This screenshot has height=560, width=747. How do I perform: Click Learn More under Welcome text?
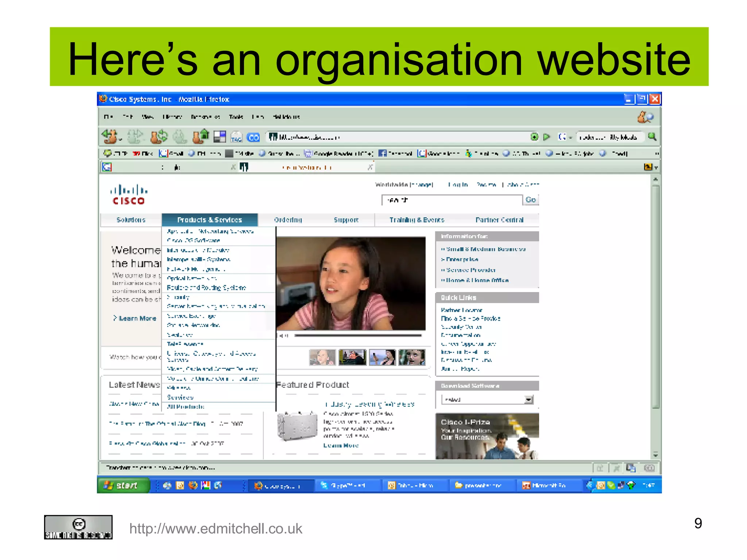(x=135, y=318)
